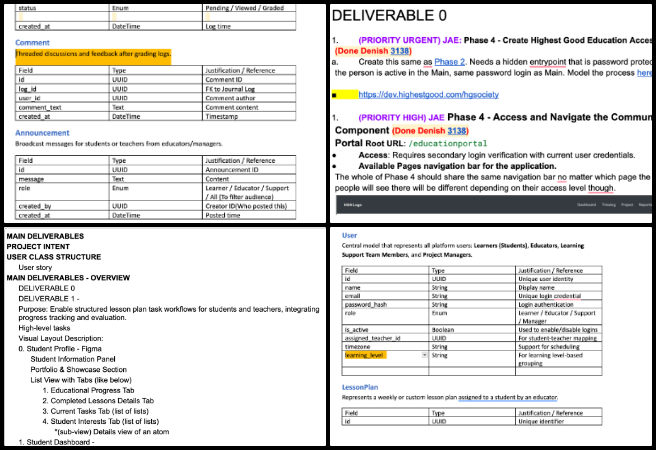Screen dimensions: 656x450
Task: Click the 'Display name' cell
Action: click(559, 288)
